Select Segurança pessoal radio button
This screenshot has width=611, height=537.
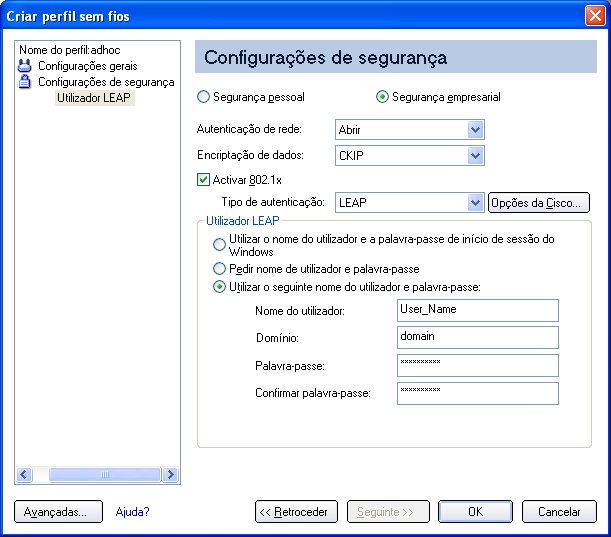pos(203,97)
